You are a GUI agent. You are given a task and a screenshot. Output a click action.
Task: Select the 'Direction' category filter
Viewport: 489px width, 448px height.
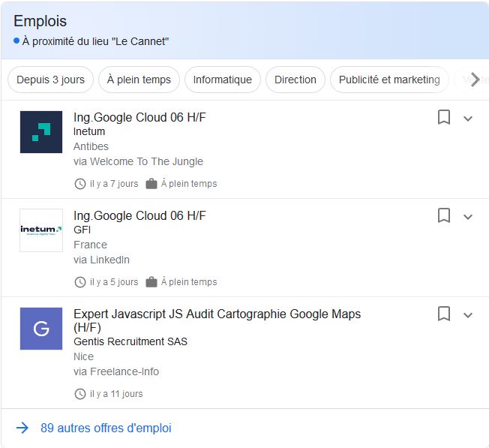[x=295, y=80]
